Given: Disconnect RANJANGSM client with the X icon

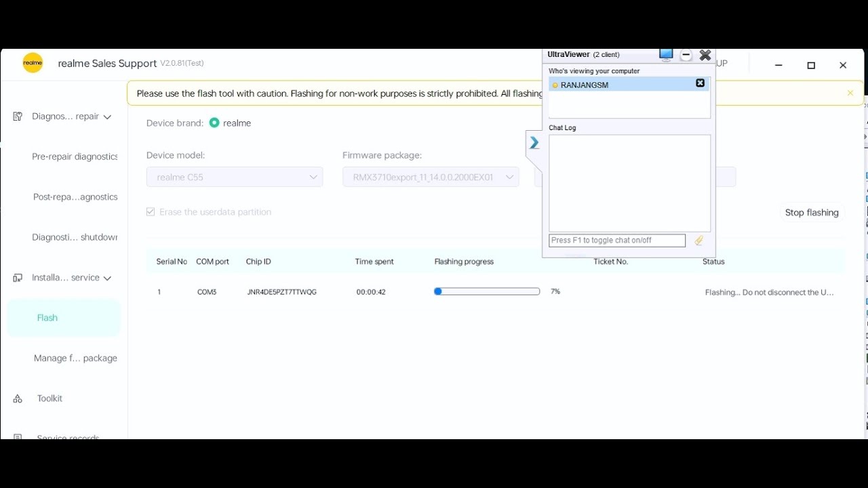Looking at the screenshot, I should click(x=701, y=83).
